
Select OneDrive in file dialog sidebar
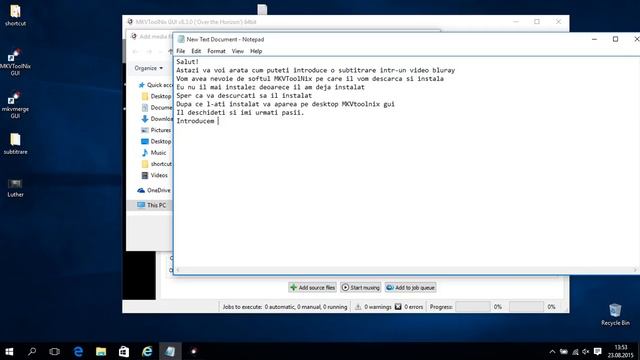coord(154,190)
